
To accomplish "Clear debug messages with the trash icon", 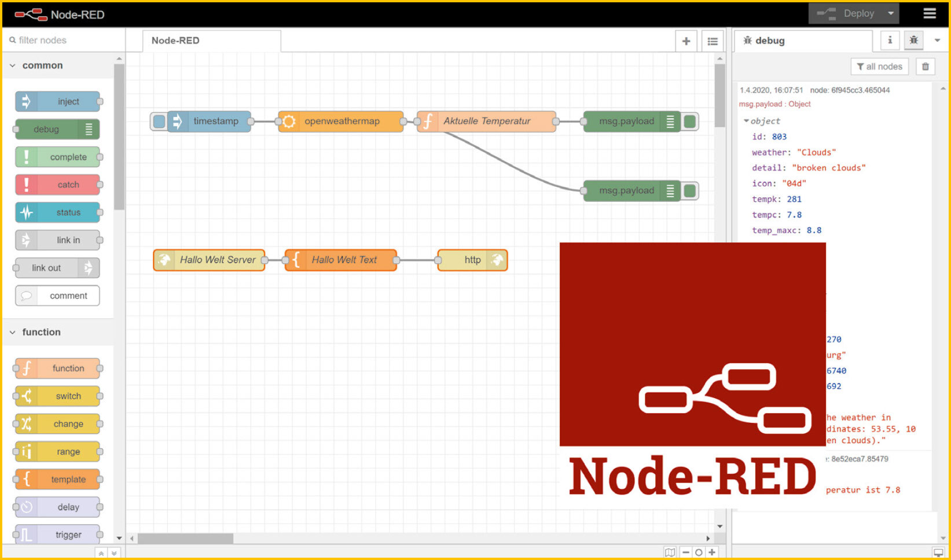I will point(925,66).
